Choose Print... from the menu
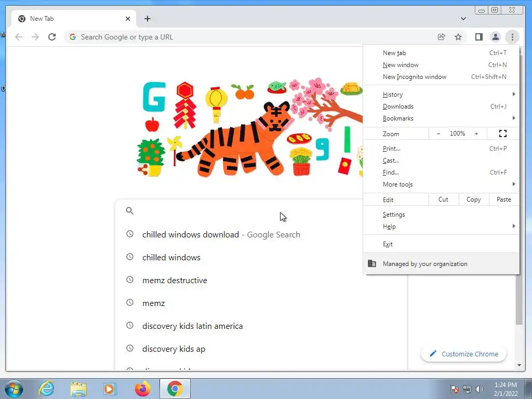532x399 pixels. 441,149
